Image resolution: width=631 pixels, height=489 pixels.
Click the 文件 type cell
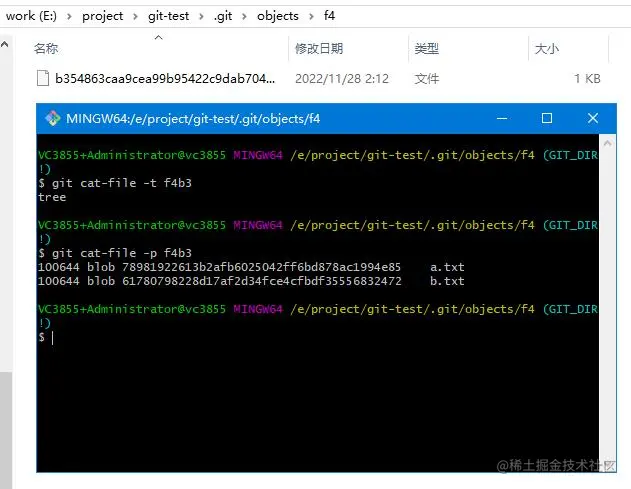point(427,78)
